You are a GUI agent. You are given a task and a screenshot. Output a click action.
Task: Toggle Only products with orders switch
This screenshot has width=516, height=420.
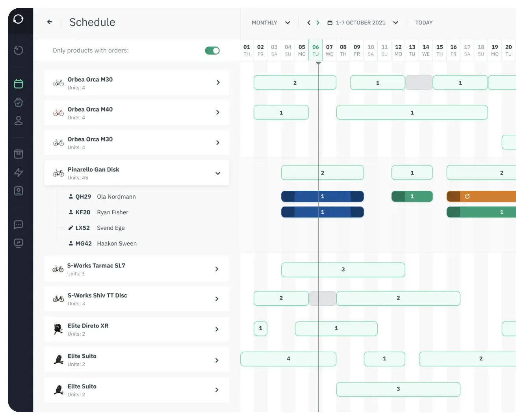pos(212,50)
